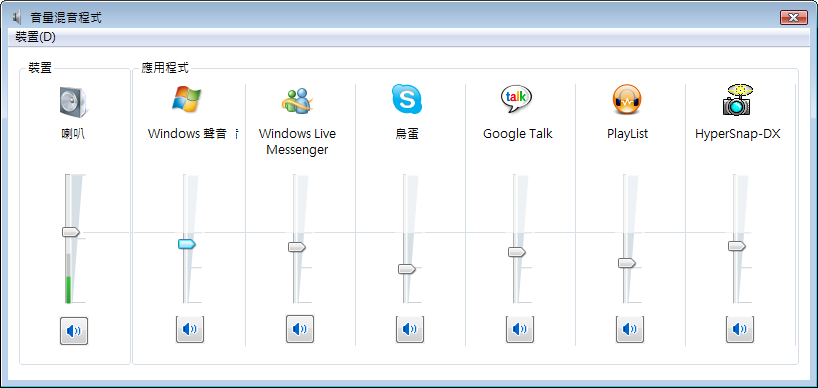The image size is (818, 388).
Task: Click the 音量混音程式 window title
Action: tap(66, 18)
